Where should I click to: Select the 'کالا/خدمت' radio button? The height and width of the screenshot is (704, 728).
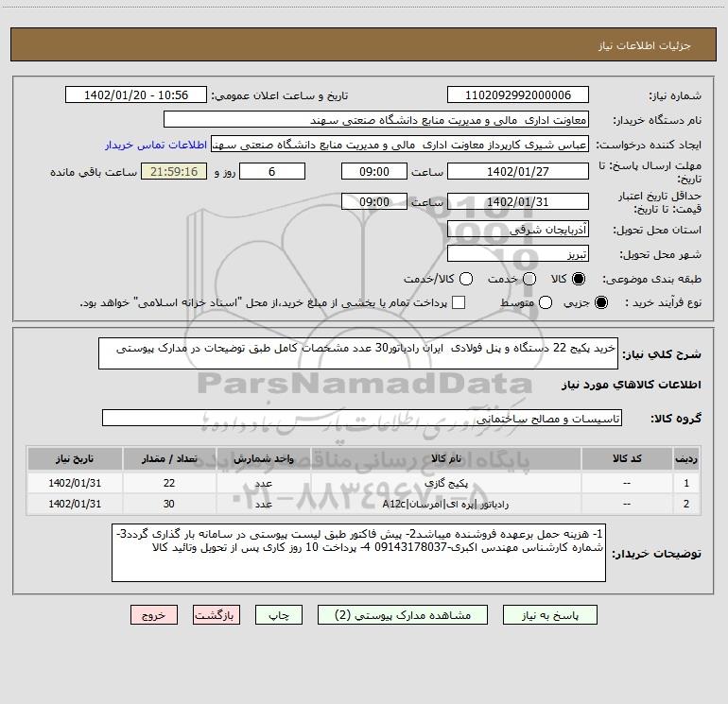coord(466,279)
